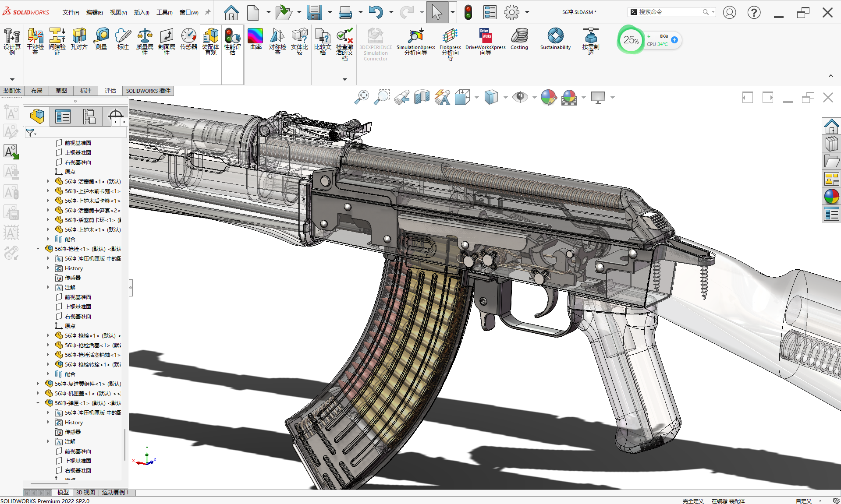Open the 质量属性 mass properties tool

(x=145, y=42)
